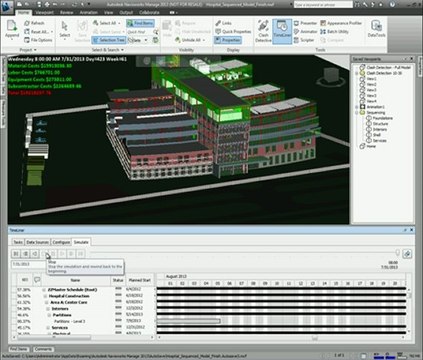This screenshot has width=423, height=360.
Task: Click the simulation date field
Action: pyautogui.click(x=28, y=264)
